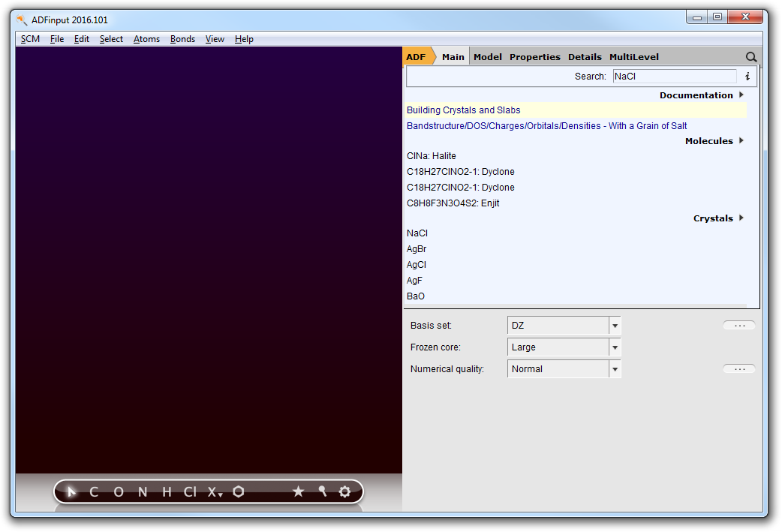Select the ClNa: Halite molecule result

(432, 156)
